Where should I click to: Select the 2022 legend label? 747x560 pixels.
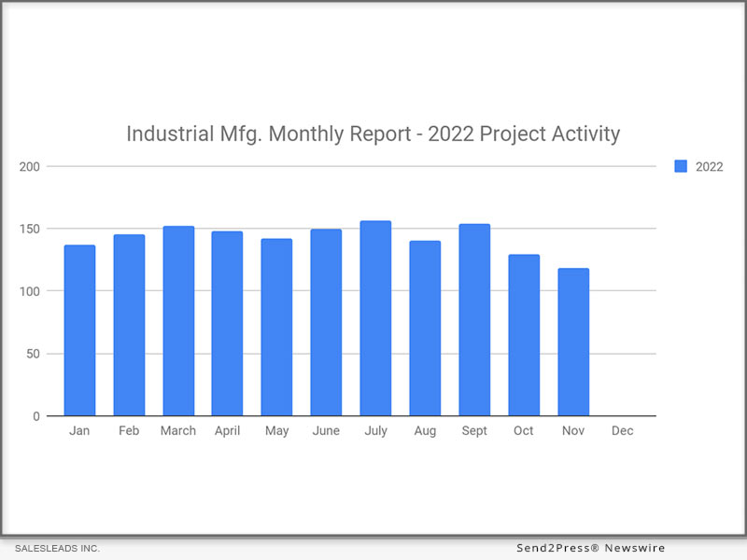point(709,167)
